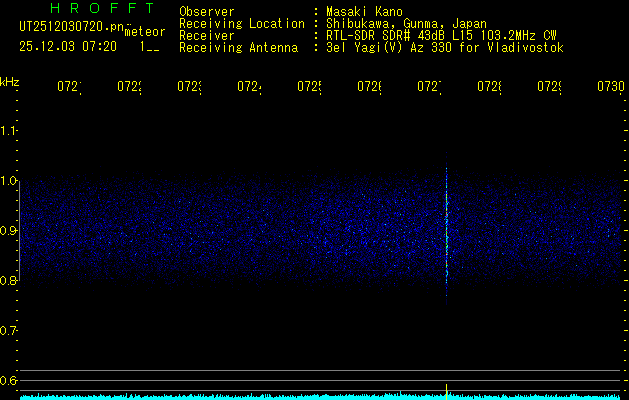Click the 1.1 kHz frequency axis label
629x400 pixels.
click(x=9, y=131)
